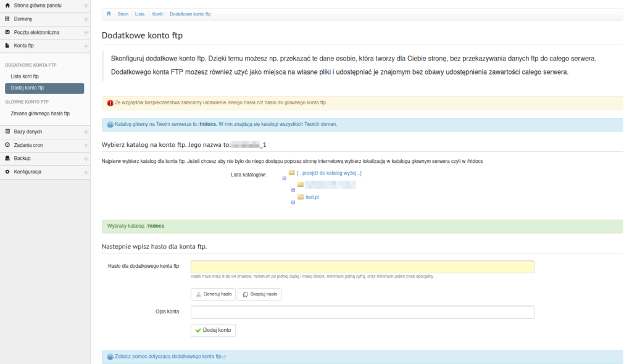632x364 pixels.
Task: Click the red security warning icon
Action: click(110, 102)
